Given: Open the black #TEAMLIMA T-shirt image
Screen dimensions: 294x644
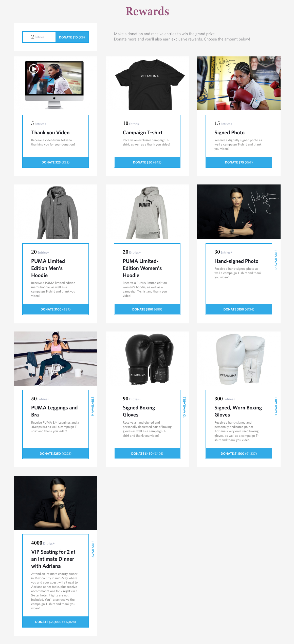Looking at the screenshot, I should (x=147, y=83).
